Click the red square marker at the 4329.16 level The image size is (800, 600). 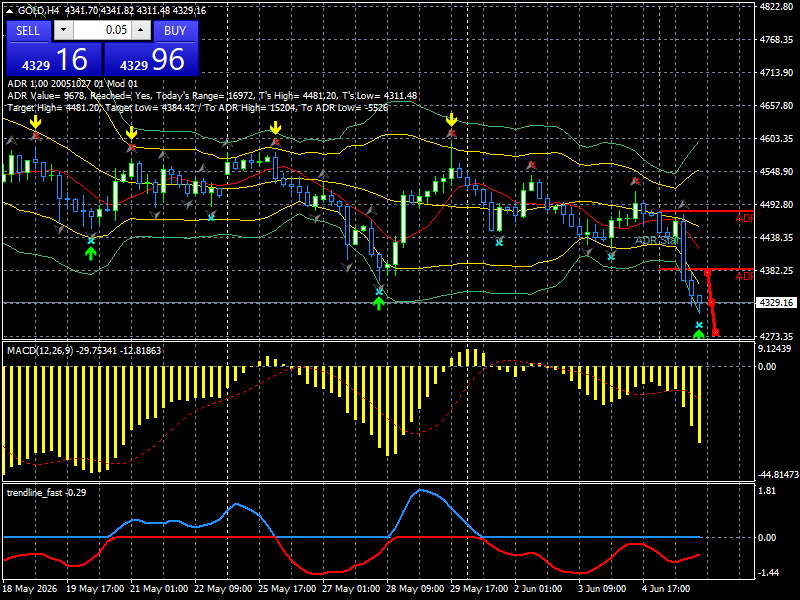(711, 303)
